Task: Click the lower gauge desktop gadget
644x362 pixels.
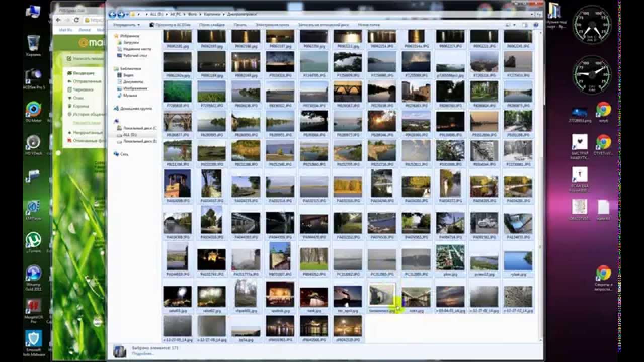Action: [591, 75]
